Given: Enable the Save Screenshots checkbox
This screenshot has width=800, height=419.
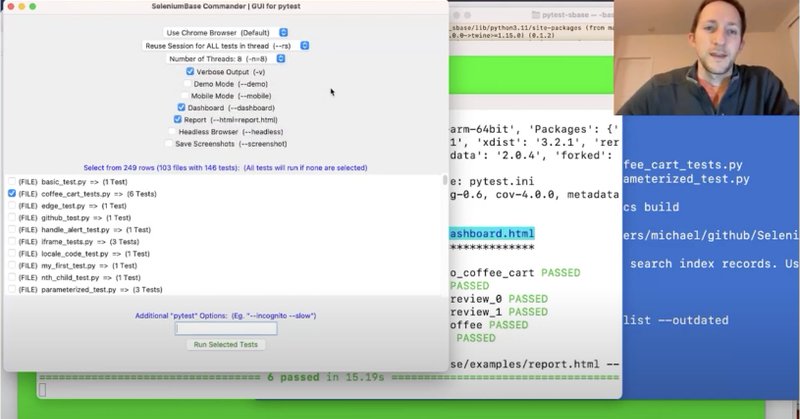Looking at the screenshot, I should (x=169, y=144).
